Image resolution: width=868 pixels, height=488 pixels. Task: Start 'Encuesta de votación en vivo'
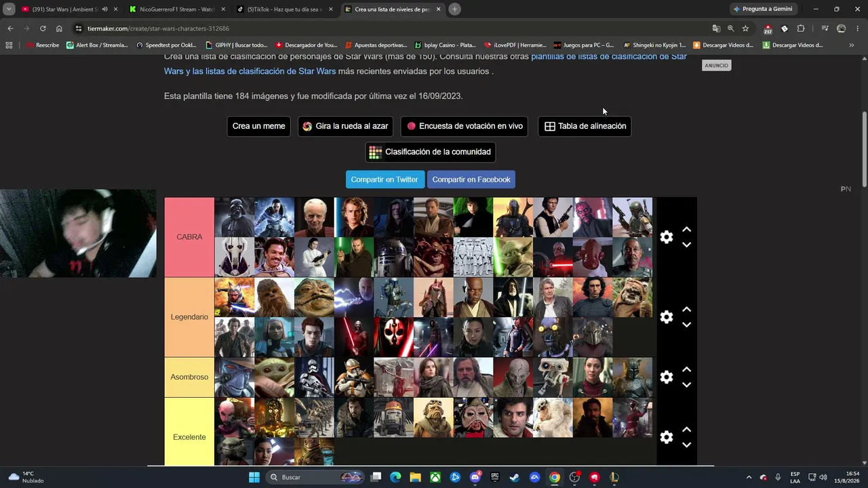click(x=465, y=126)
